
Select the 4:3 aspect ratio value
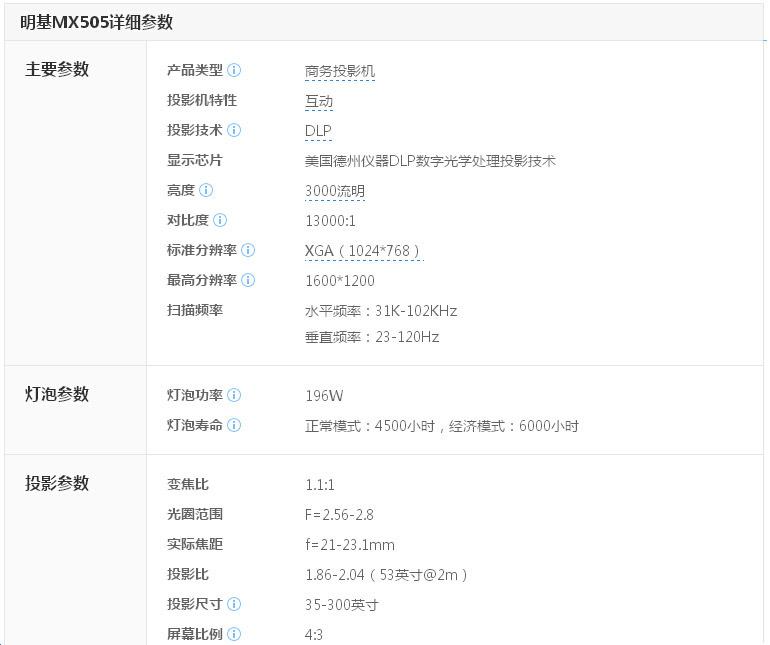[314, 635]
